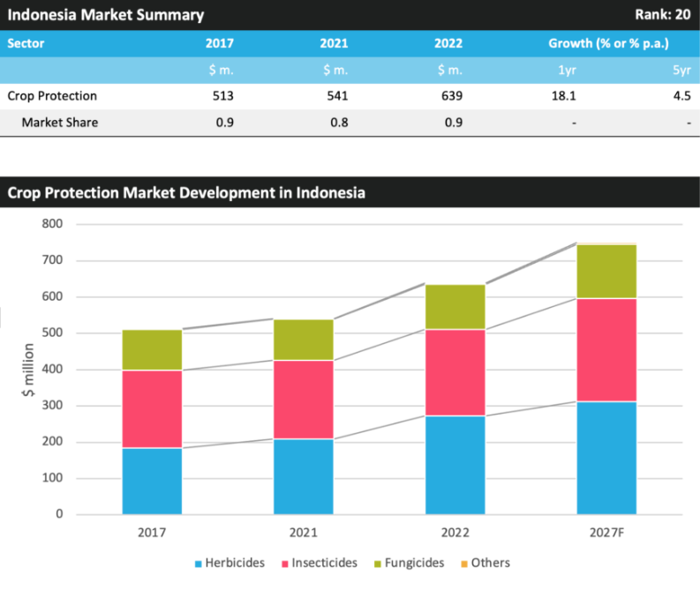Image resolution: width=700 pixels, height=591 pixels.
Task: Click the Indonesia Market Summary title
Action: click(x=106, y=15)
